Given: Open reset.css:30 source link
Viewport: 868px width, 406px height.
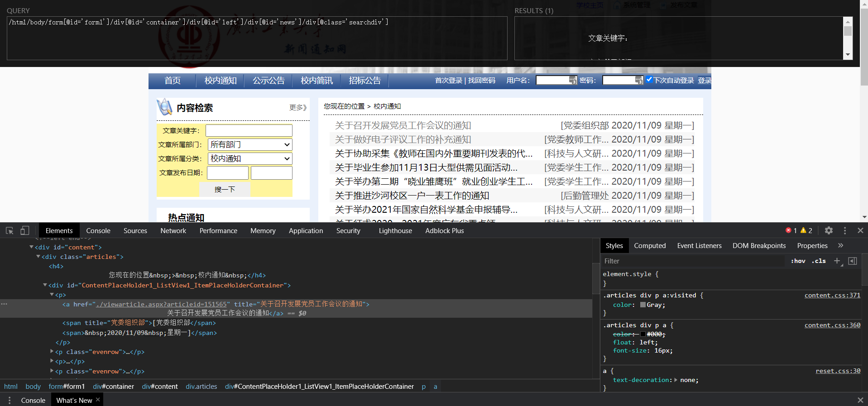Looking at the screenshot, I should pos(838,371).
